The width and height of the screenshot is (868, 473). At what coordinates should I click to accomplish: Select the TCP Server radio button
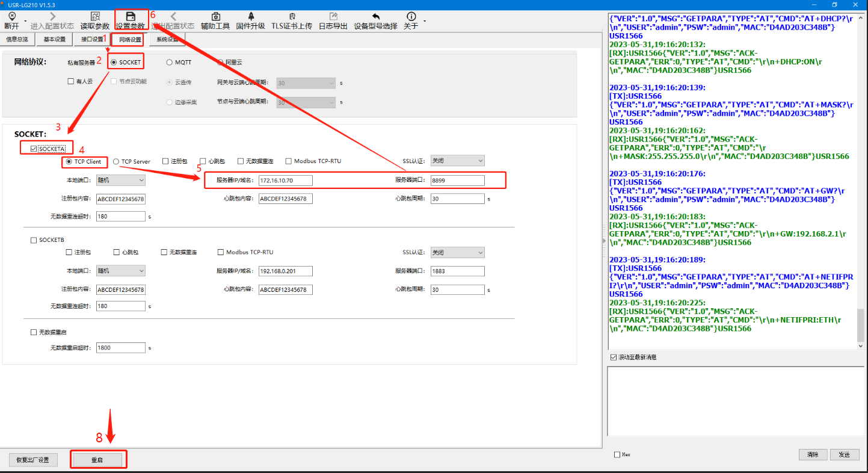(x=116, y=161)
